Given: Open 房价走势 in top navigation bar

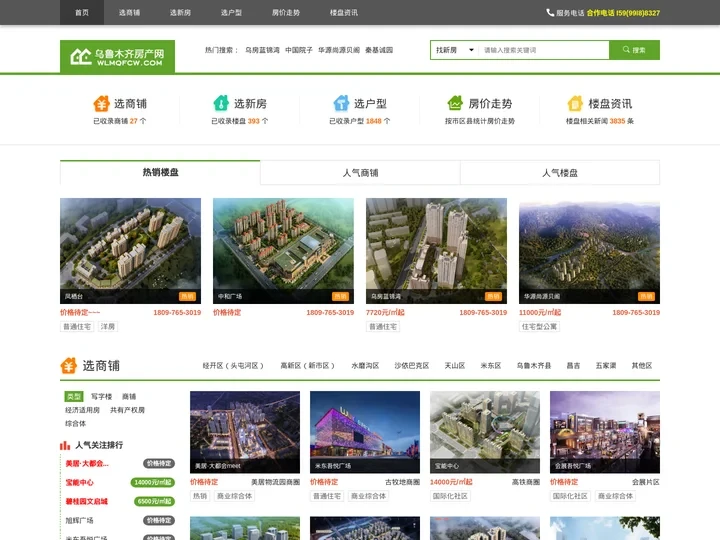Looking at the screenshot, I should click(286, 12).
